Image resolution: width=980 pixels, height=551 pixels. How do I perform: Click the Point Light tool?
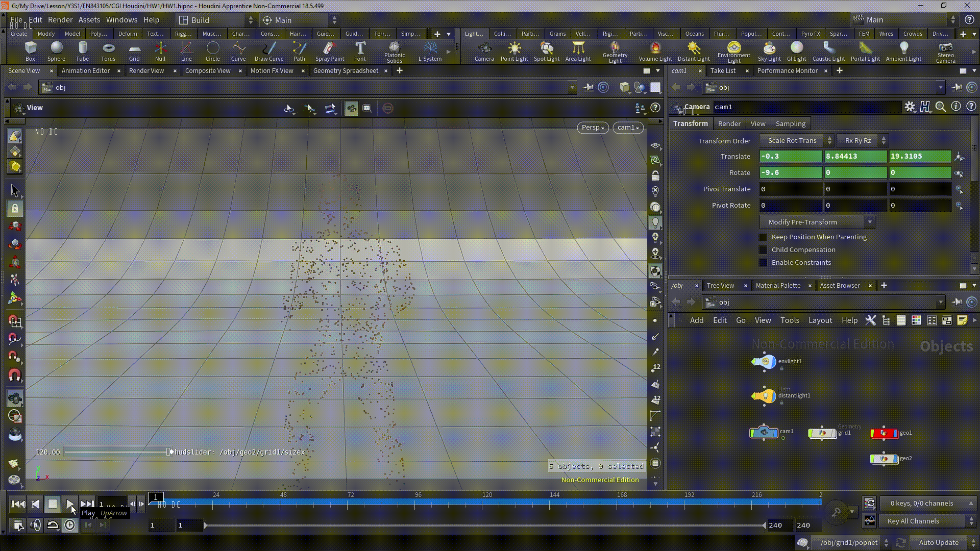(x=514, y=51)
